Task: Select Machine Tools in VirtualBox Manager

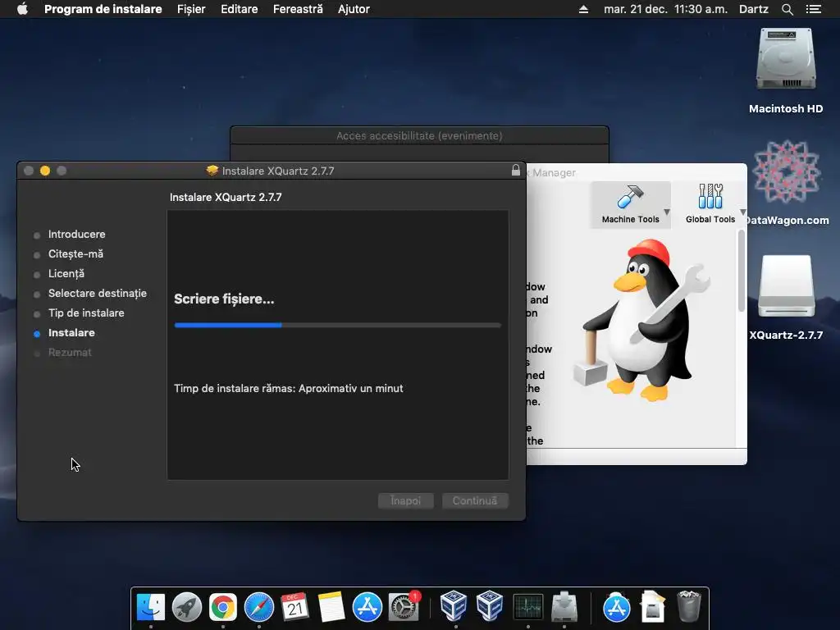Action: click(x=629, y=204)
